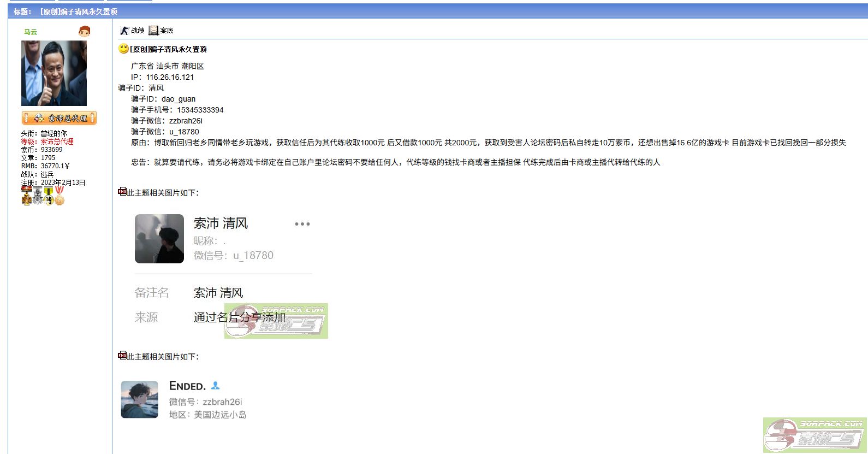Image resolution: width=868 pixels, height=454 pixels.
Task: Click the second PNG attachment icon
Action: [122, 355]
